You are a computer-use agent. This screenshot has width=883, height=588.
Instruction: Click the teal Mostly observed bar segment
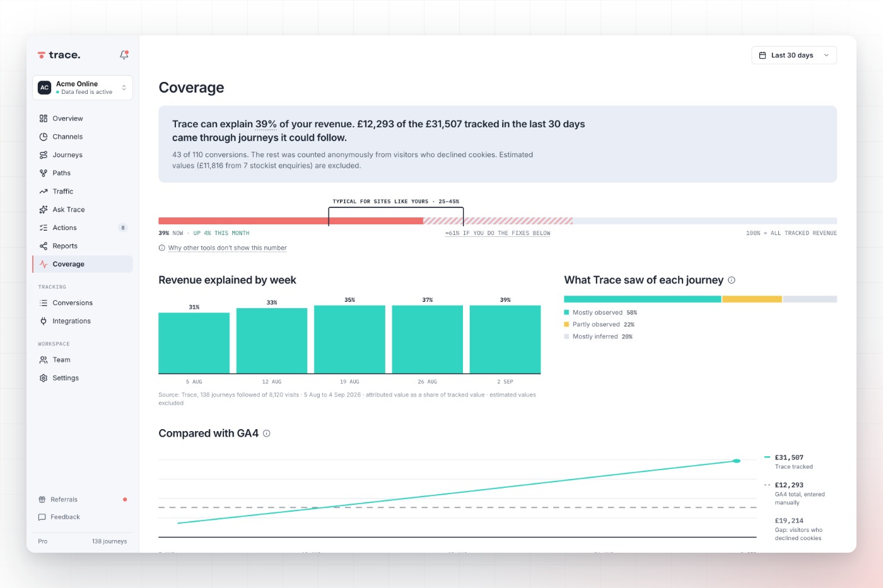point(643,299)
